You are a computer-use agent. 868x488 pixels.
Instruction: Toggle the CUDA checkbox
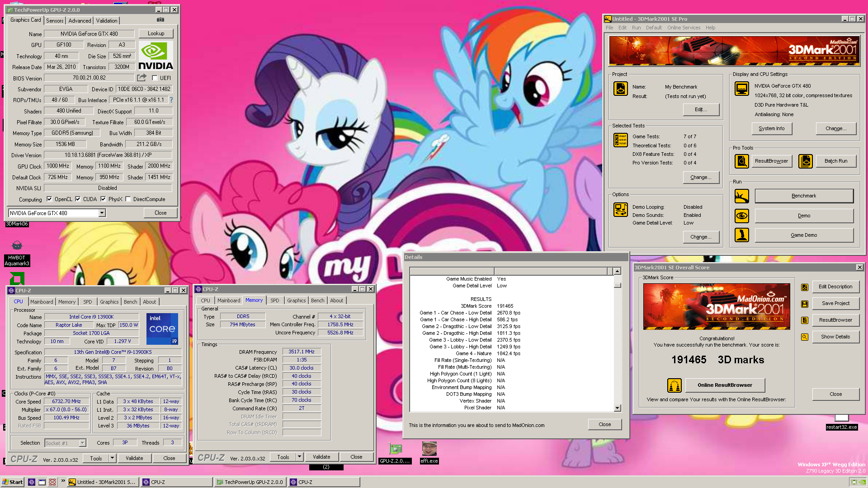78,199
